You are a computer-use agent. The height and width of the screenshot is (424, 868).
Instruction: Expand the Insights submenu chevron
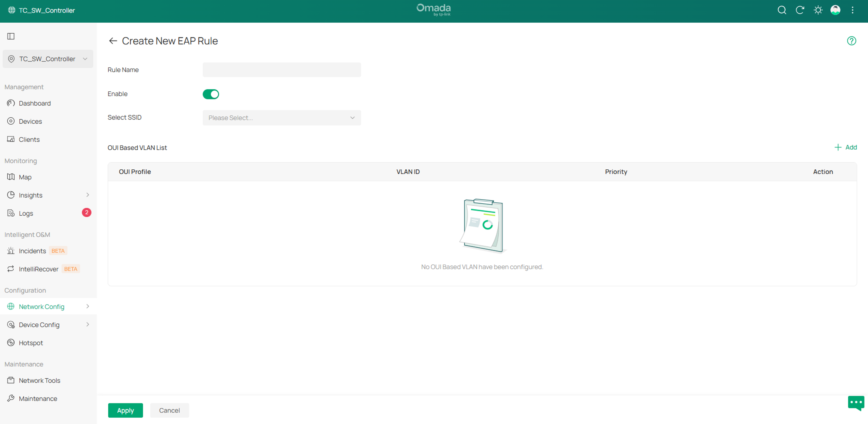87,195
